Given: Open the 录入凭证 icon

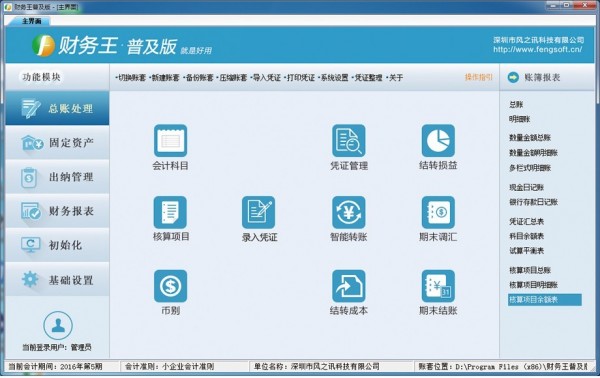Looking at the screenshot, I should pos(259,212).
